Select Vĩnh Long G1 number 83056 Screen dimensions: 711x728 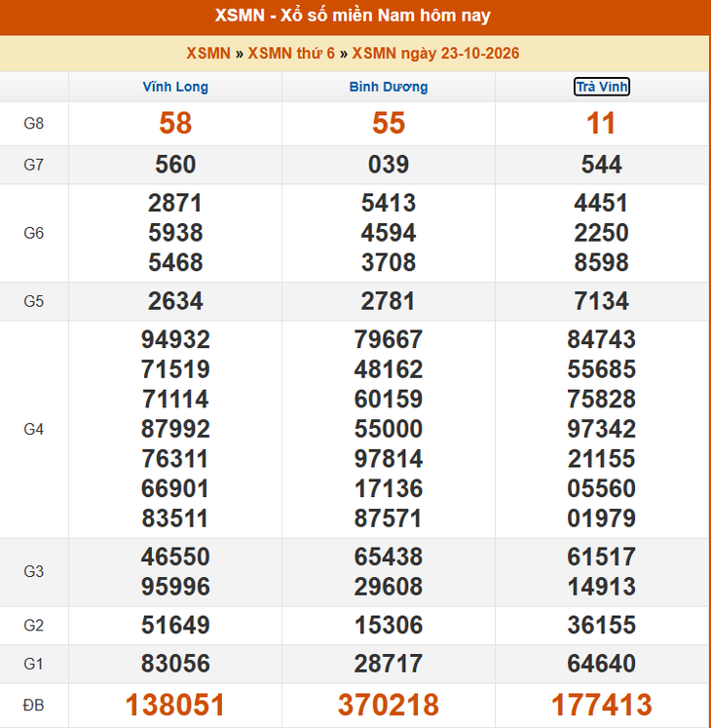click(x=175, y=664)
